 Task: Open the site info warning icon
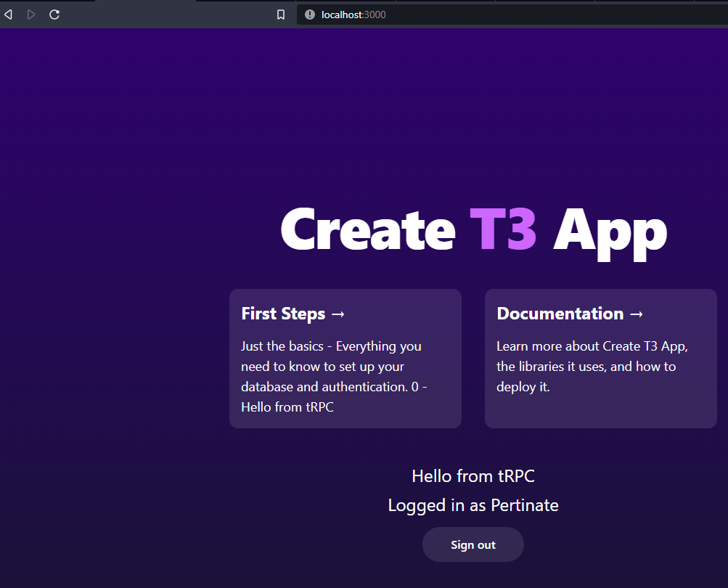tap(310, 15)
